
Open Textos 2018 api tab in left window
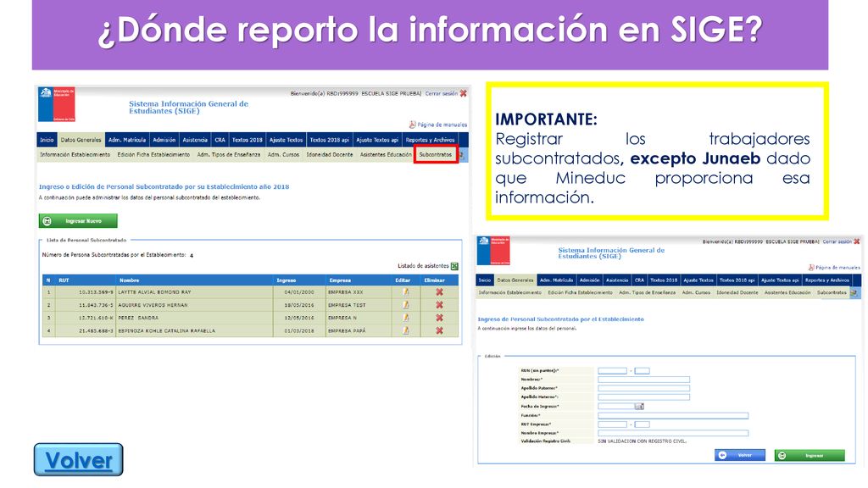pyautogui.click(x=330, y=140)
